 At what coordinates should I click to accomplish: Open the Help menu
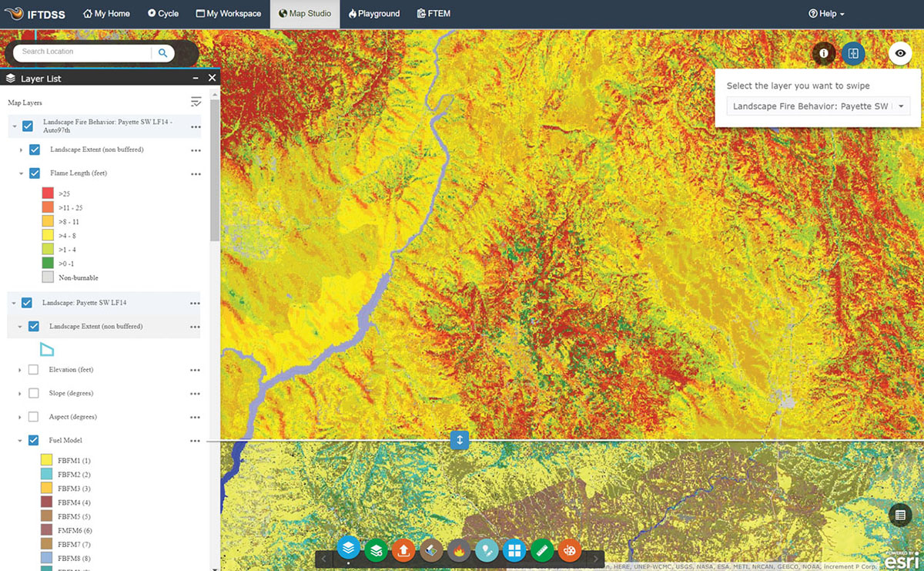(826, 14)
